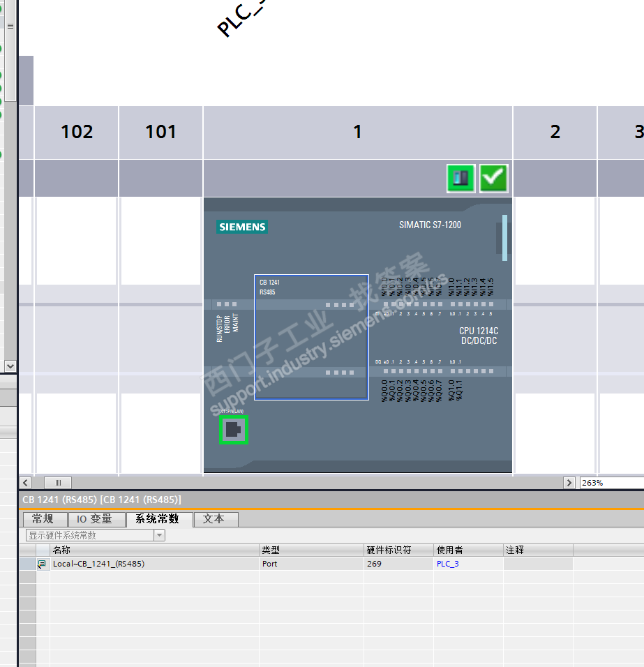Click the green module status icon

[461, 178]
